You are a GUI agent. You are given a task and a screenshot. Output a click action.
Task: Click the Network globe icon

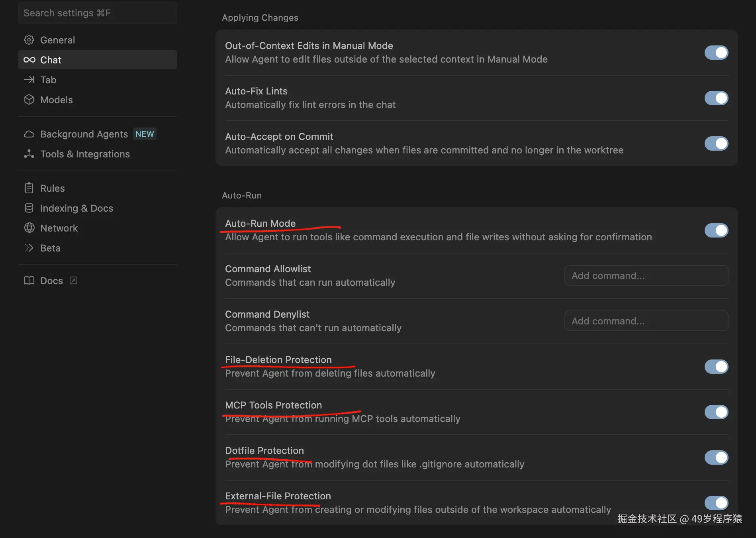coord(29,228)
